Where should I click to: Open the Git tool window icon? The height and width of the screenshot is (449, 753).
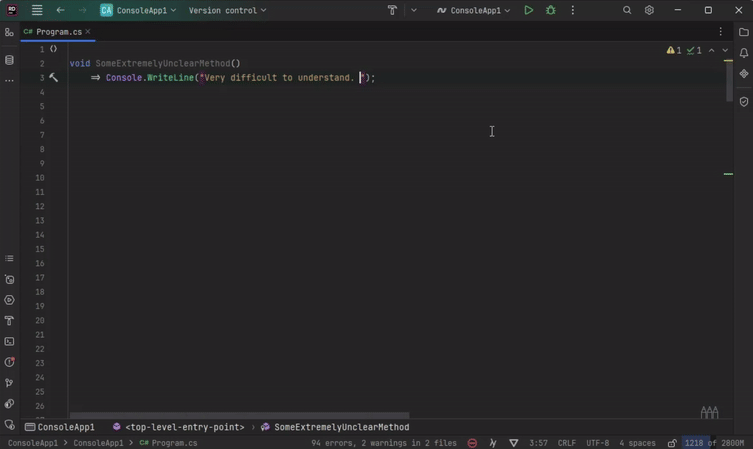point(9,383)
